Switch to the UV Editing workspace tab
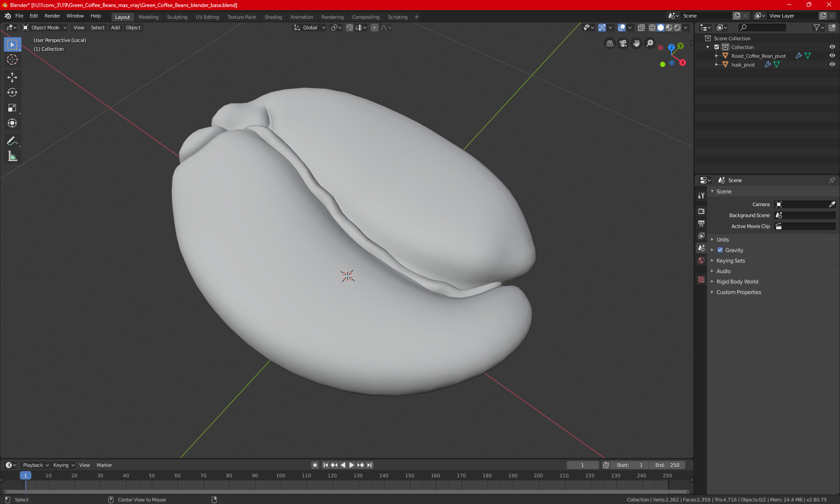 coord(207,17)
